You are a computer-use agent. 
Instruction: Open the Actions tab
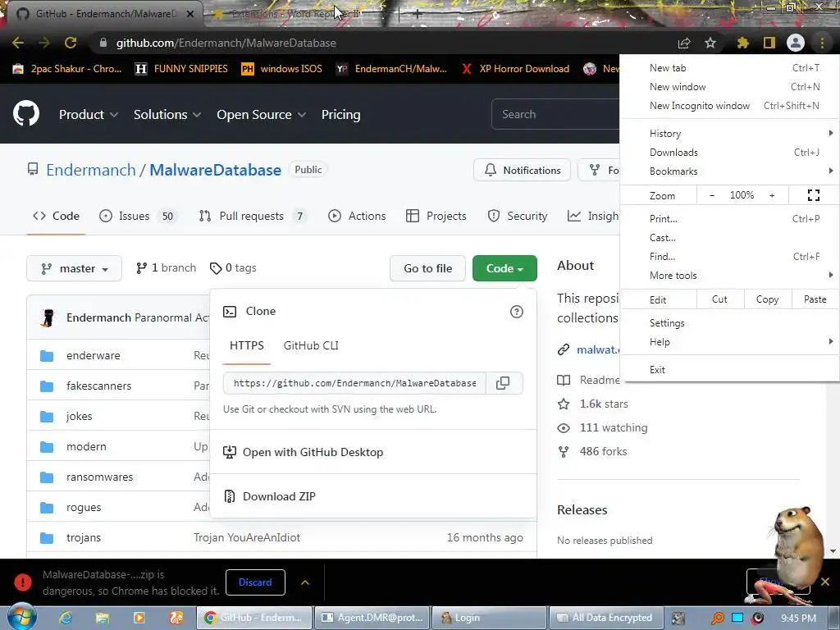pyautogui.click(x=357, y=216)
